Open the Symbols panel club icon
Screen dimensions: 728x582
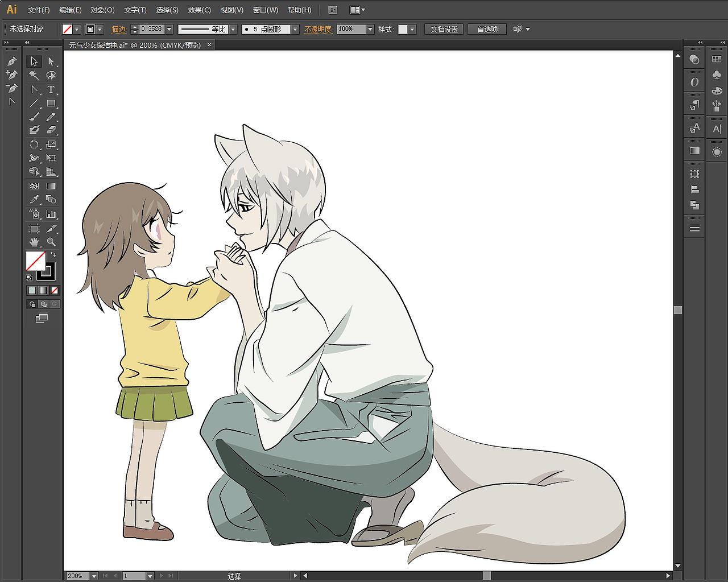[x=717, y=75]
